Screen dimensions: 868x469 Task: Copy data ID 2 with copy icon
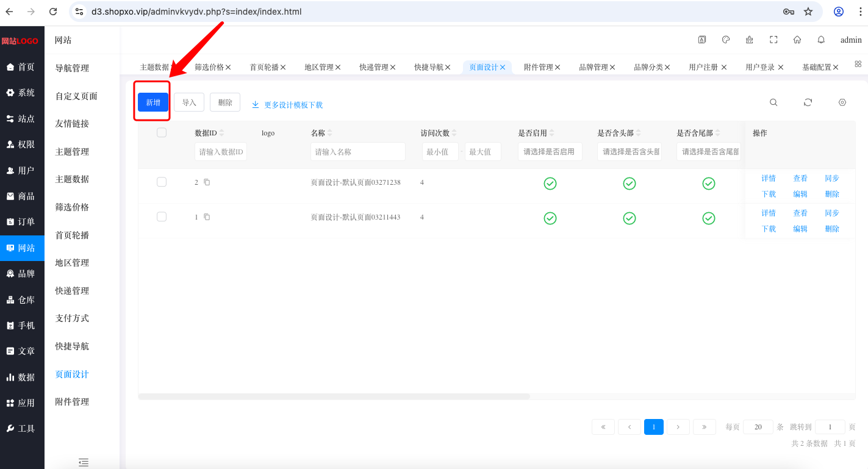(x=207, y=182)
